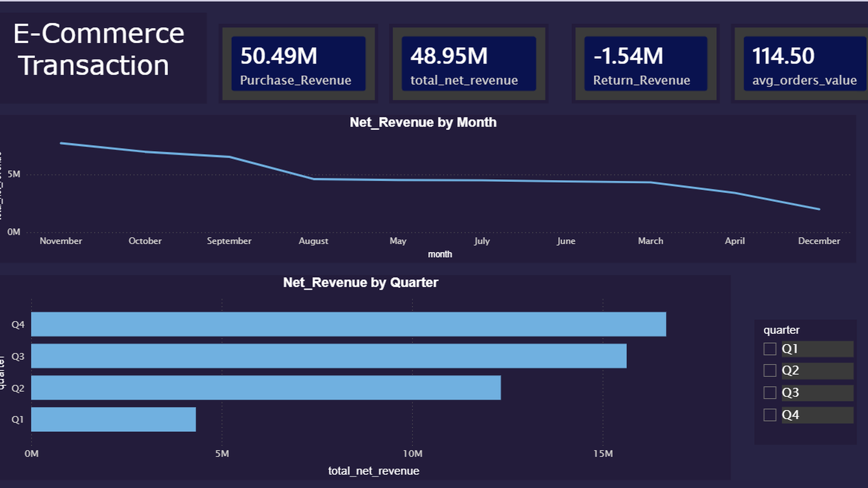This screenshot has height=488, width=868.
Task: Click the Q4 axis label beside the bars
Action: coord(18,324)
